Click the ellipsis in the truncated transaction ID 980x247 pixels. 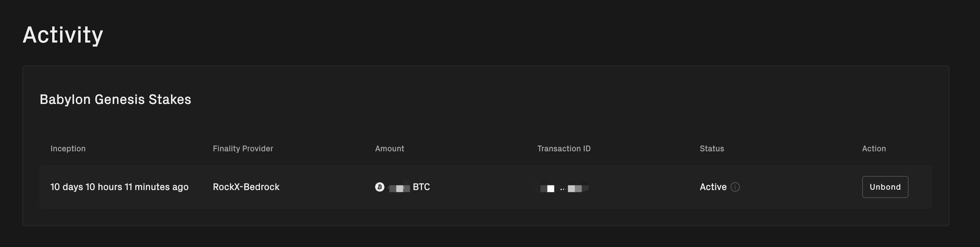pyautogui.click(x=563, y=189)
